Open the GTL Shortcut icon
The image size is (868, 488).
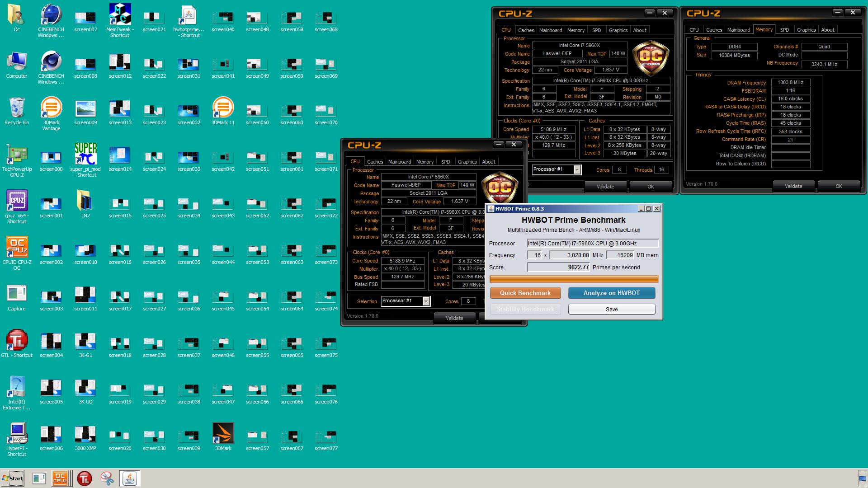[17, 343]
